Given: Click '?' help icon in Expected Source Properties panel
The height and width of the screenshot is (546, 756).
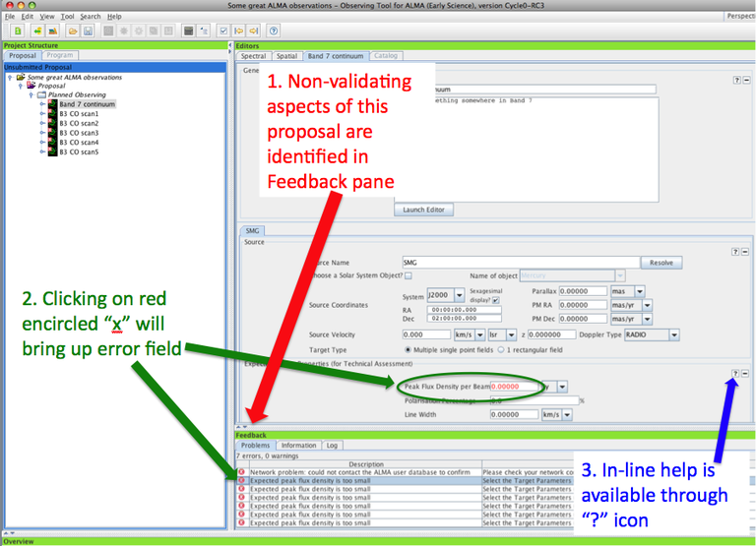Looking at the screenshot, I should pos(735,373).
